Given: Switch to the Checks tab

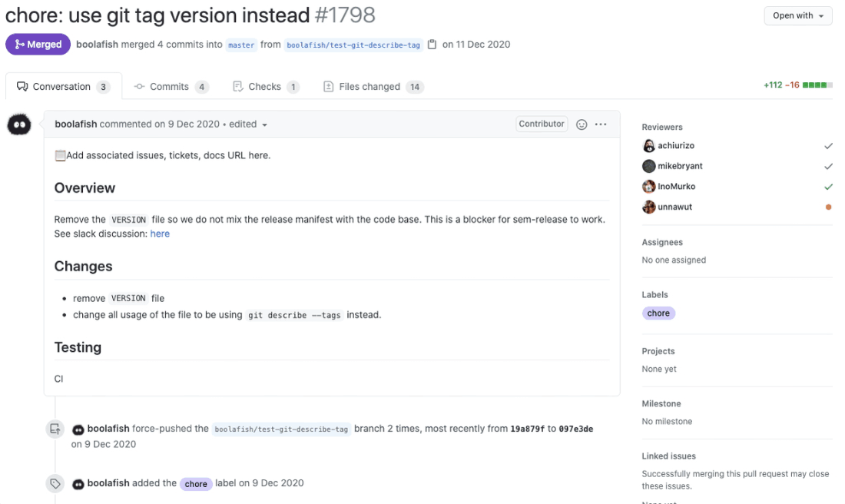Looking at the screenshot, I should pyautogui.click(x=266, y=87).
